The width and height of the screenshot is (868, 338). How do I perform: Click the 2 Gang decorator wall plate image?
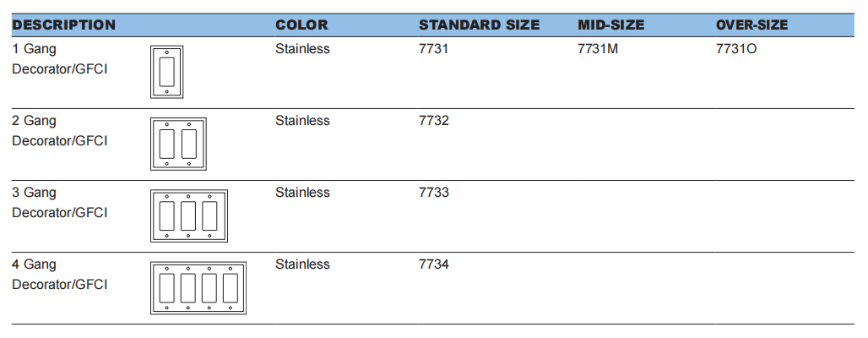tap(178, 144)
